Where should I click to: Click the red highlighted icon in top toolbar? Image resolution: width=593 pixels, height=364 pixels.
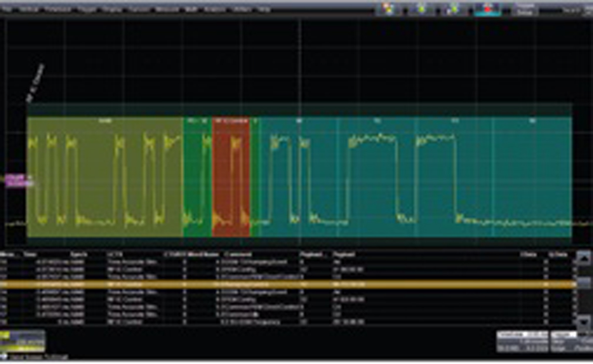pyautogui.click(x=488, y=9)
